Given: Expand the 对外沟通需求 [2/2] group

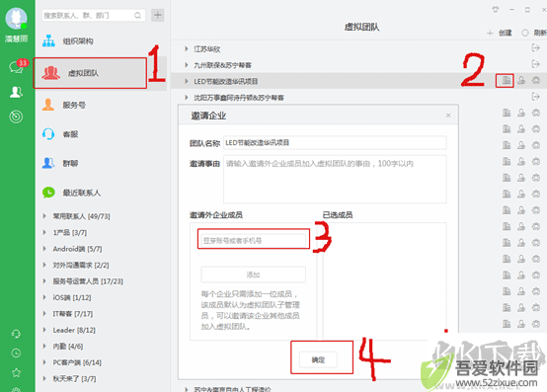Looking at the screenshot, I should tap(44, 265).
